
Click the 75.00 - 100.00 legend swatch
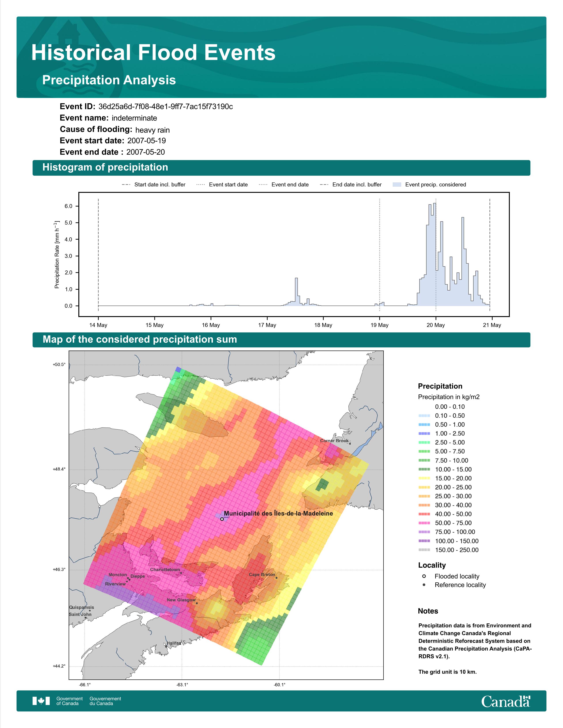click(x=424, y=532)
